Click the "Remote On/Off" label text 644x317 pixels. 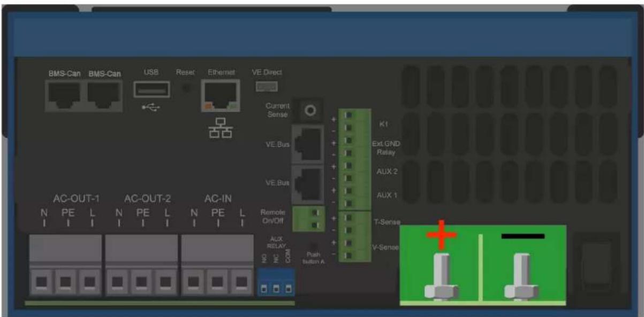(272, 215)
